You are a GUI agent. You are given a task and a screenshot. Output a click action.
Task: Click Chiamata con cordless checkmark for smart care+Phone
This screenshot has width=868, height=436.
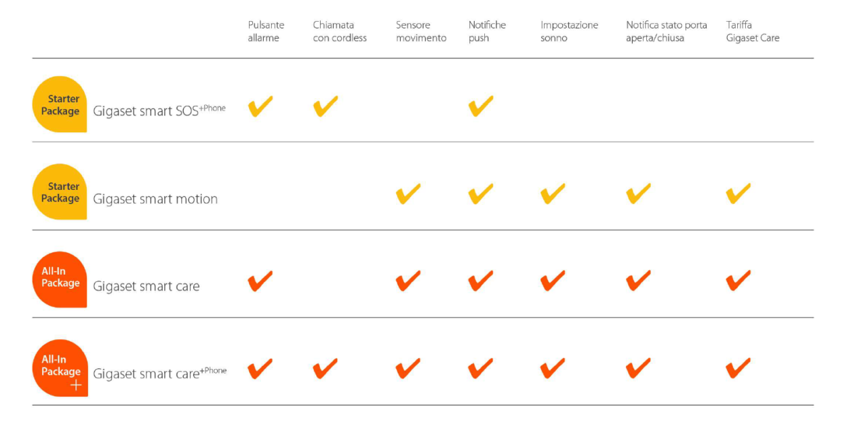325,369
